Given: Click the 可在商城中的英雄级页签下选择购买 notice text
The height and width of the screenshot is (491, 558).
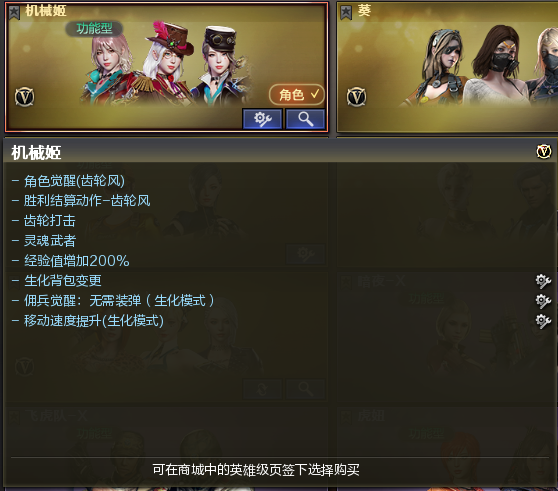Looking at the screenshot, I should [x=256, y=470].
